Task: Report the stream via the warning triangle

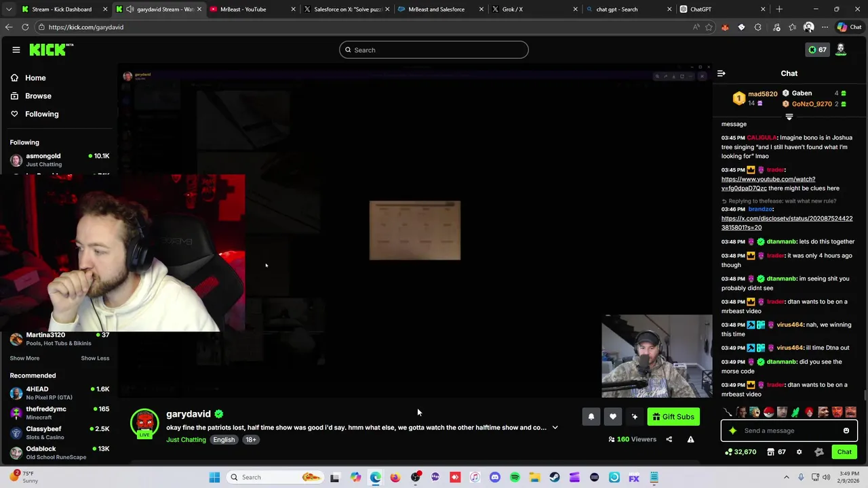Action: [x=690, y=439]
